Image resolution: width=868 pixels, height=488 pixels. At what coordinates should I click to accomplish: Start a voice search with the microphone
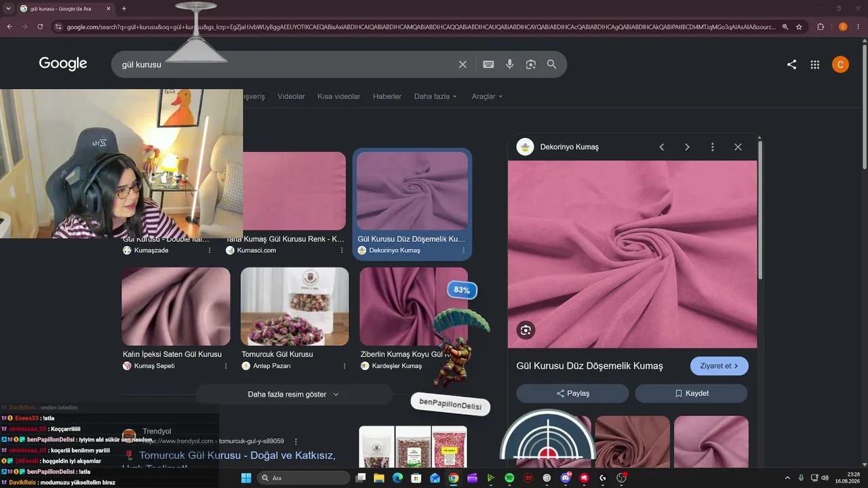point(510,64)
